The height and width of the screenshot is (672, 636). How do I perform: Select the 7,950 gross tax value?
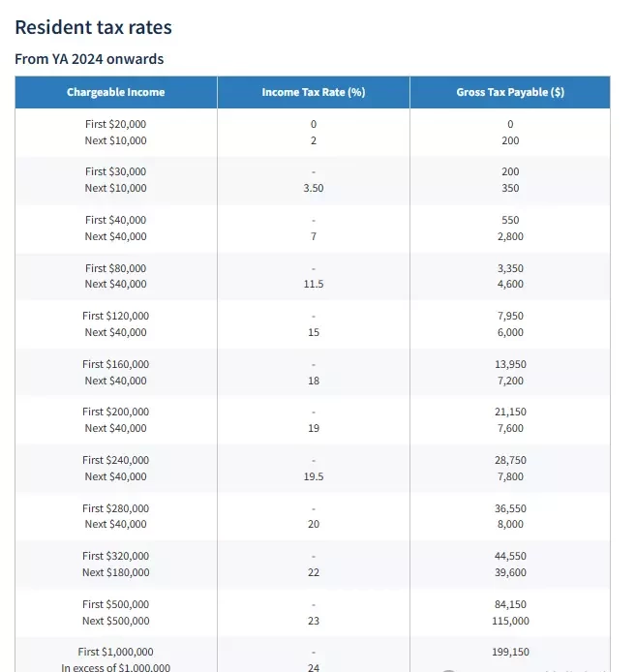tap(510, 316)
